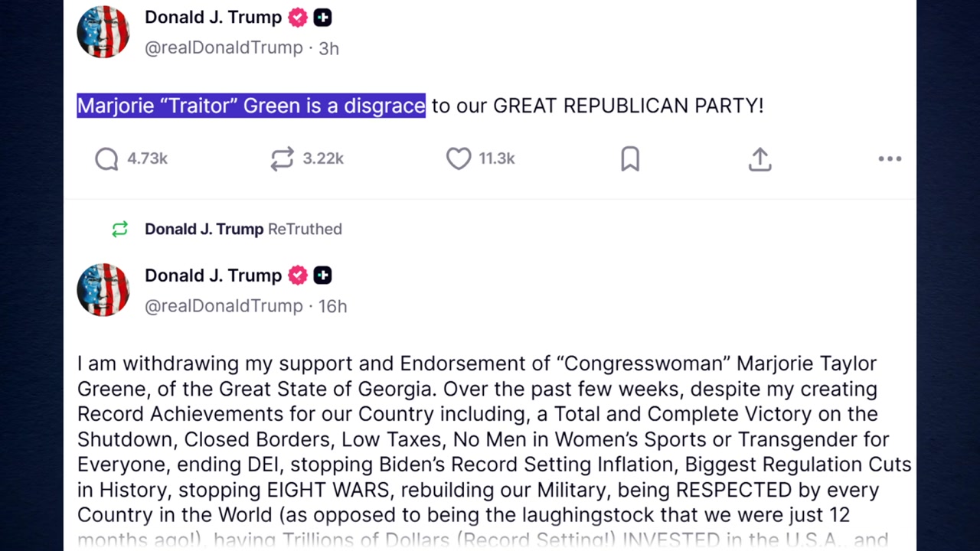Click the share upload icon
Viewport: 980px width, 551px height.
tap(759, 158)
